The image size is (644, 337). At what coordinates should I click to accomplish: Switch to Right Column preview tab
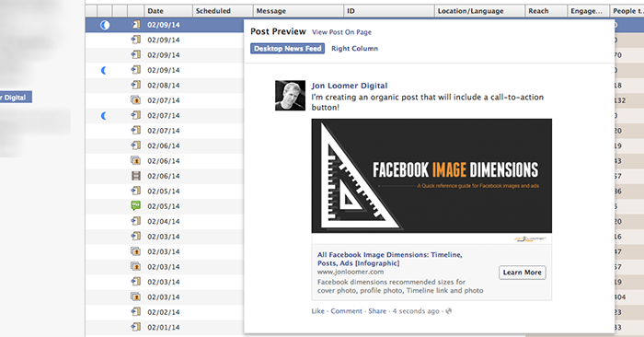354,49
